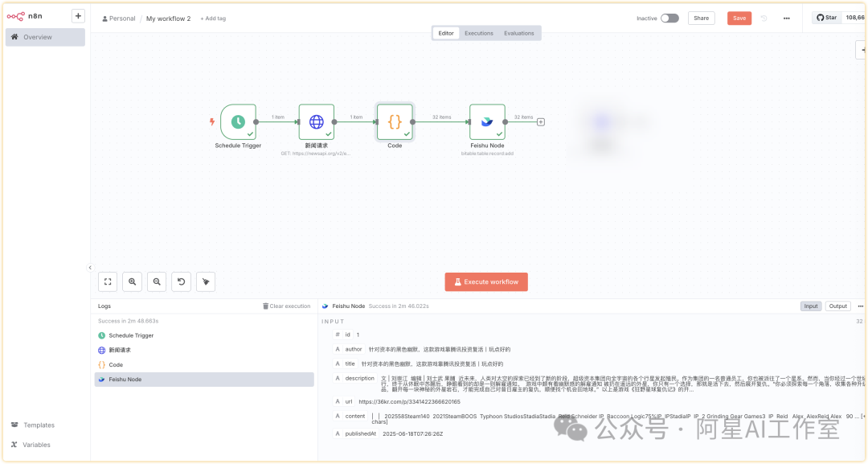
Task: Click the workflow name My workflow 2
Action: click(x=168, y=18)
